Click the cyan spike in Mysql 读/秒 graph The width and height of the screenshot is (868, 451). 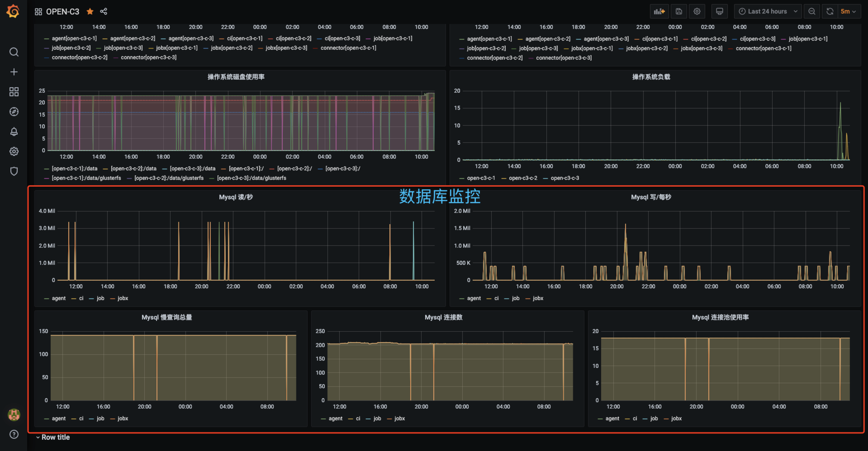click(413, 250)
